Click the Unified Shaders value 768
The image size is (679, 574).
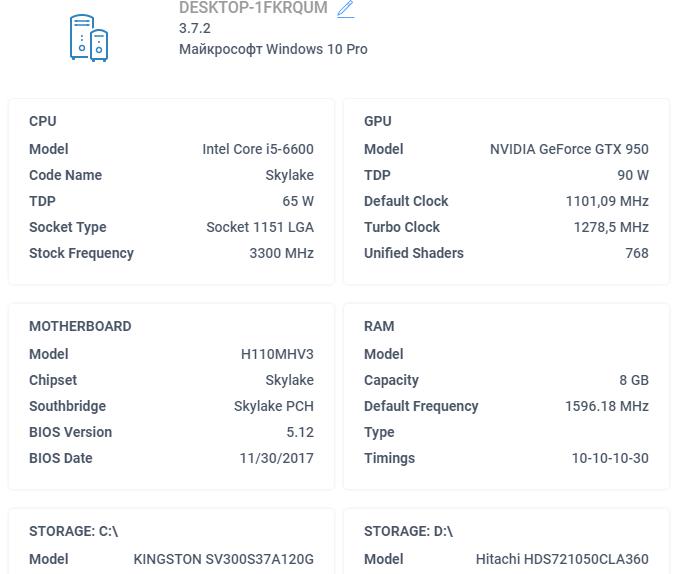[637, 253]
